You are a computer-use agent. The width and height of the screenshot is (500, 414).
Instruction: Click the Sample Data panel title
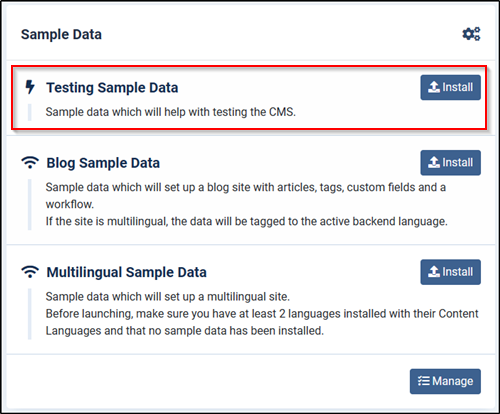[x=61, y=34]
